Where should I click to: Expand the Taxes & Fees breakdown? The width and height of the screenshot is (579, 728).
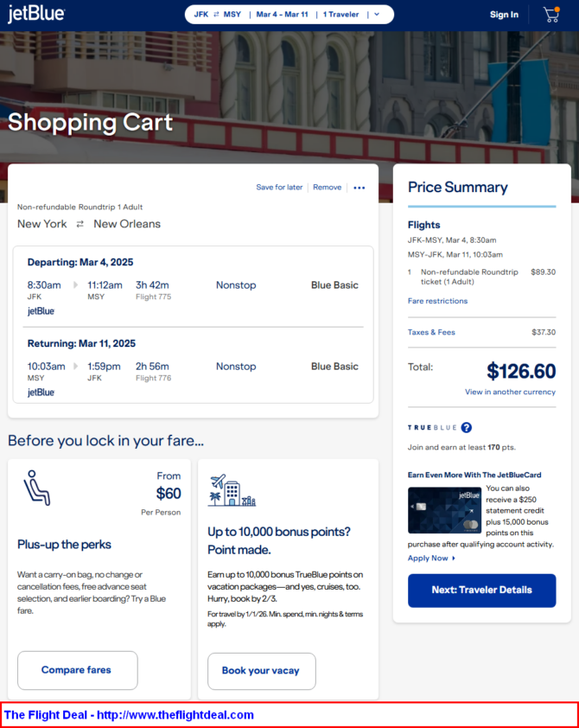click(x=431, y=332)
